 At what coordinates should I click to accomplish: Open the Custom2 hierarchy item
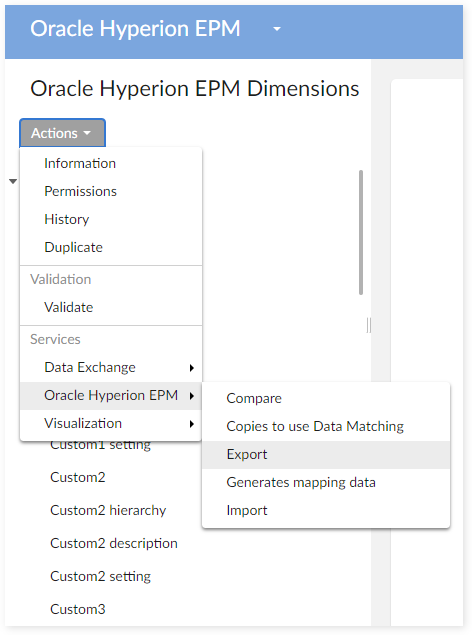(108, 510)
